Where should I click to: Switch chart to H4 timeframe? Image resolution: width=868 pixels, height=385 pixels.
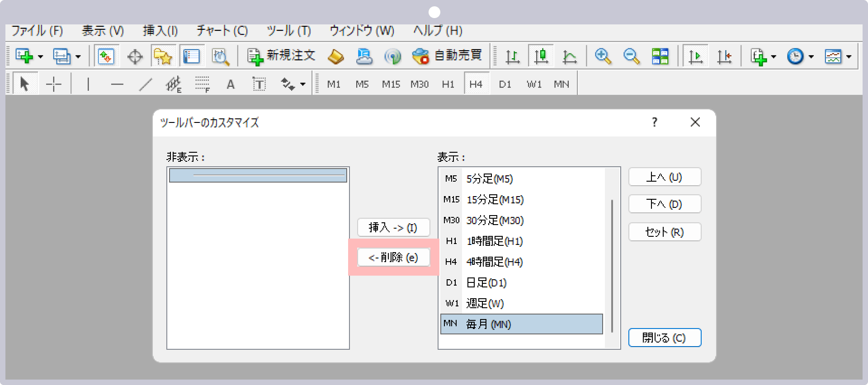point(476,84)
